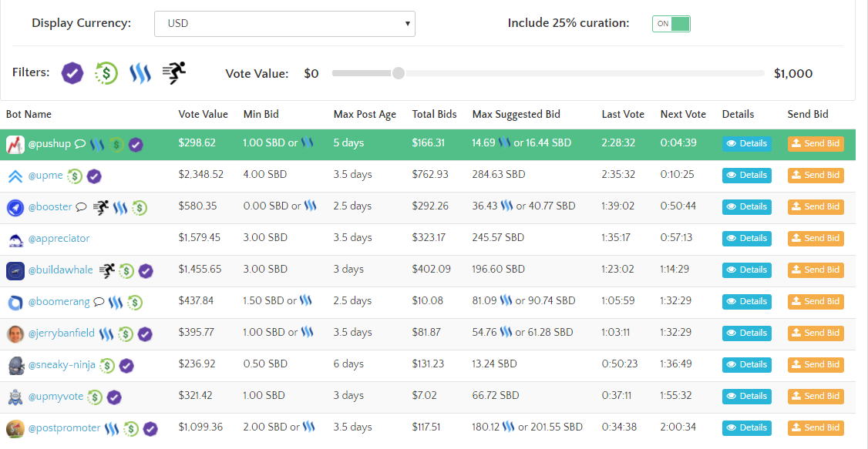Image resolution: width=868 pixels, height=449 pixels.
Task: Click the @pushup bot avatar
Action: (15, 145)
